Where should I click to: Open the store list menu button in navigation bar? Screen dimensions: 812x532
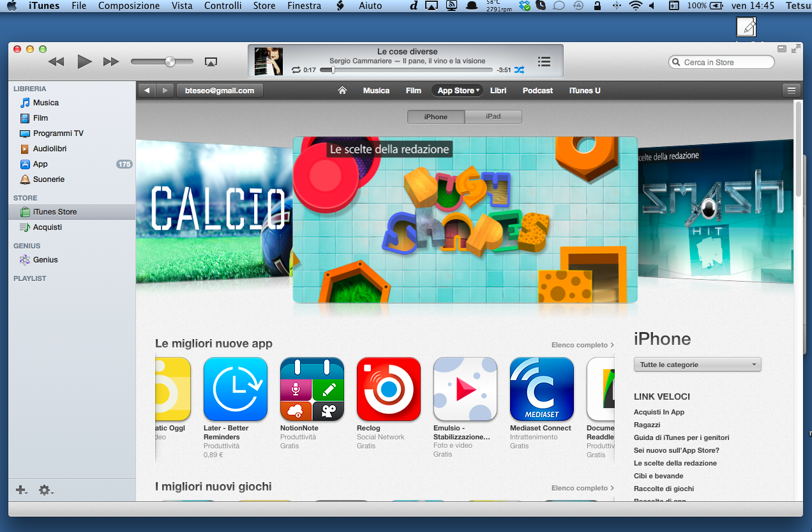[792, 91]
